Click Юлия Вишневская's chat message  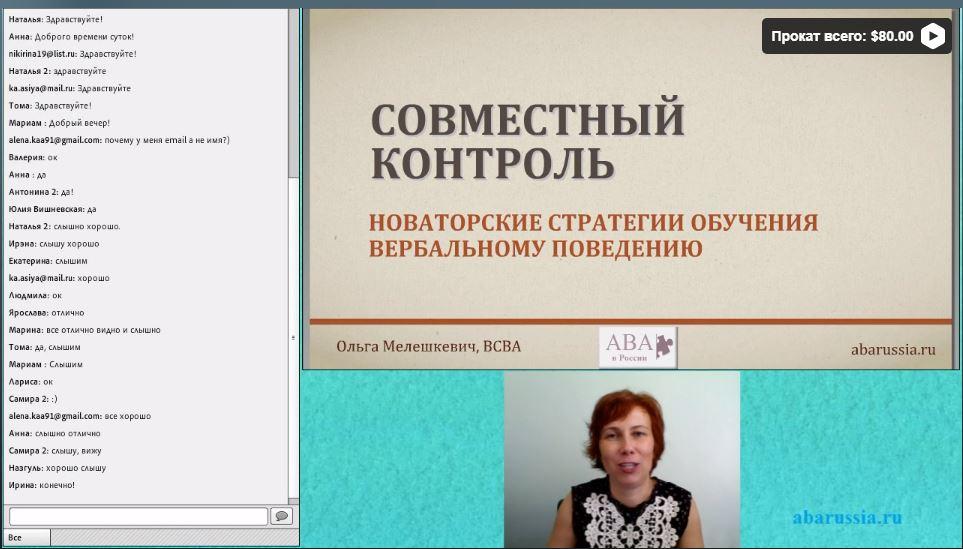click(52, 209)
